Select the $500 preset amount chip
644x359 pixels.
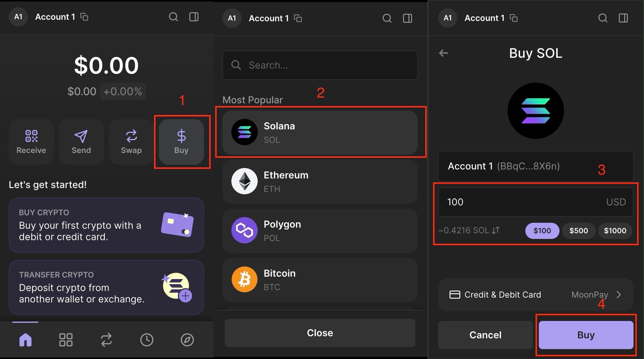click(x=578, y=231)
